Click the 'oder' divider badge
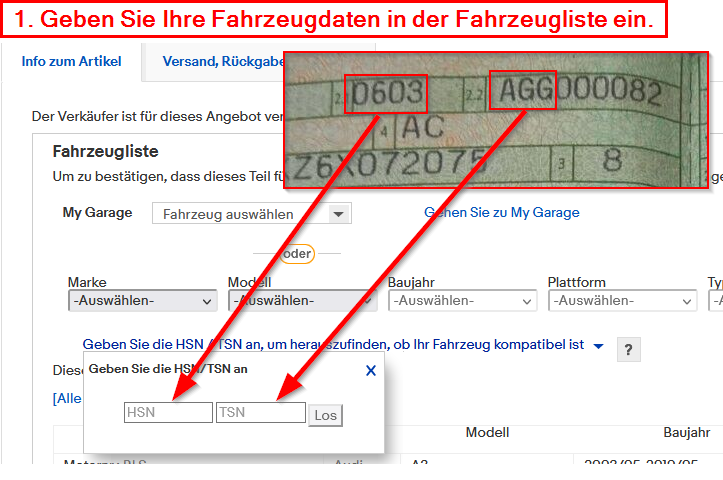This screenshot has height=480, width=723. point(296,254)
